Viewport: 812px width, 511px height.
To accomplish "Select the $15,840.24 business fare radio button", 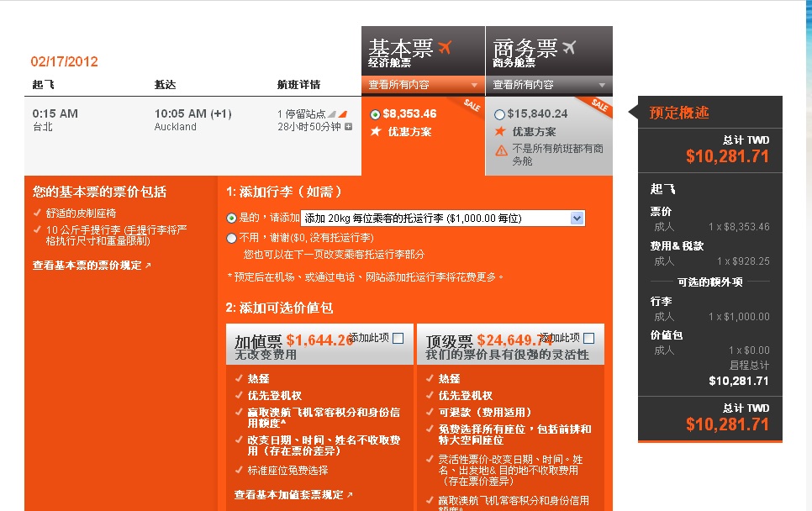I will coord(500,114).
